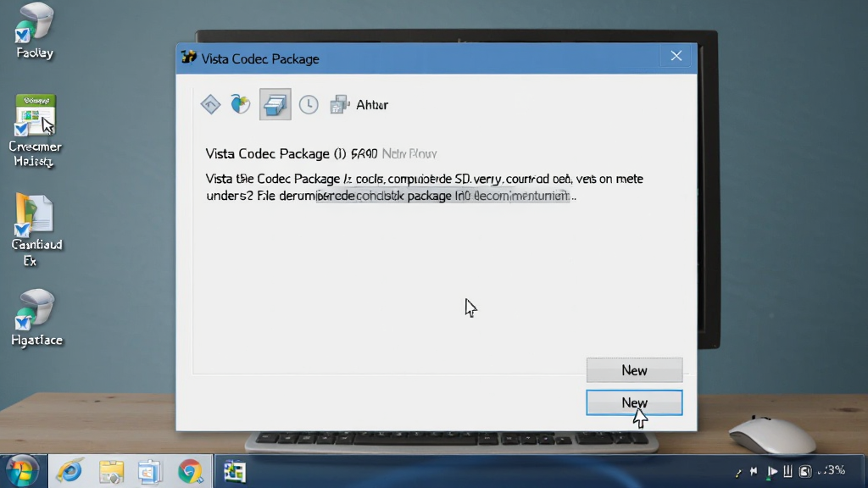Image resolution: width=868 pixels, height=488 pixels.
Task: Click the pencil icon in the system tray
Action: tap(738, 472)
